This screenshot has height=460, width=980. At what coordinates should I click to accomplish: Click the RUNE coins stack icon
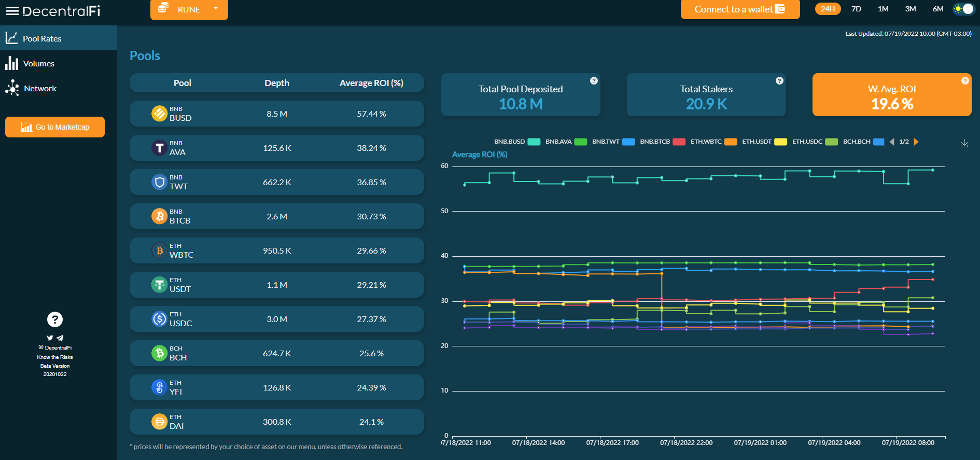163,8
